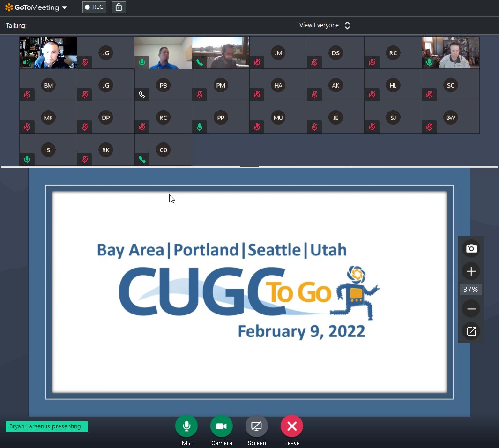Select the talking speaker's webcam thumbnail
Viewport: 499px width, 448px height.
pos(48,52)
